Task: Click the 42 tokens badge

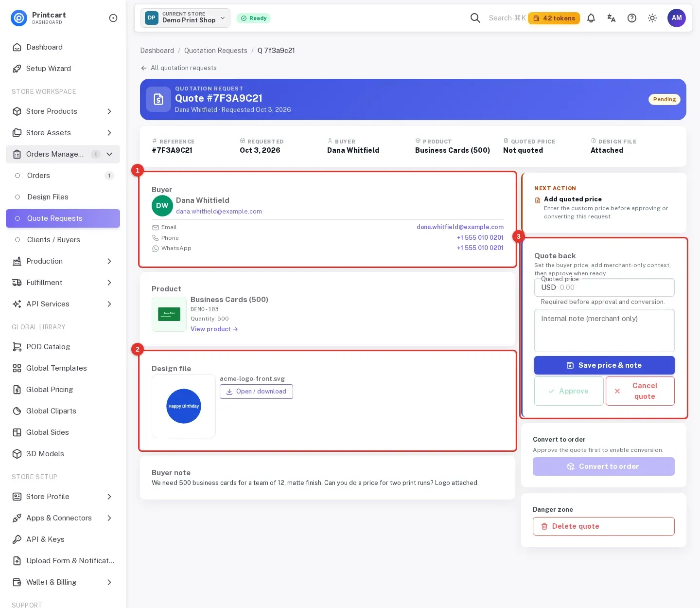Action: tap(554, 18)
